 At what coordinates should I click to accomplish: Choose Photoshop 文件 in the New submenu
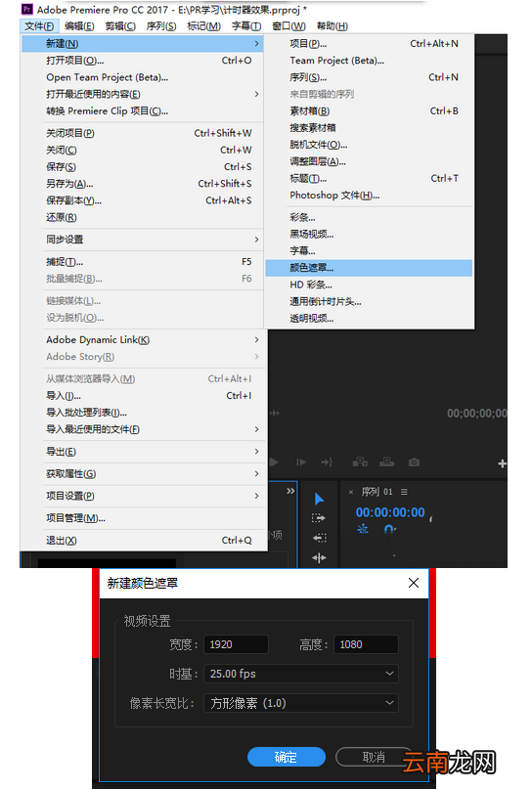click(x=369, y=196)
